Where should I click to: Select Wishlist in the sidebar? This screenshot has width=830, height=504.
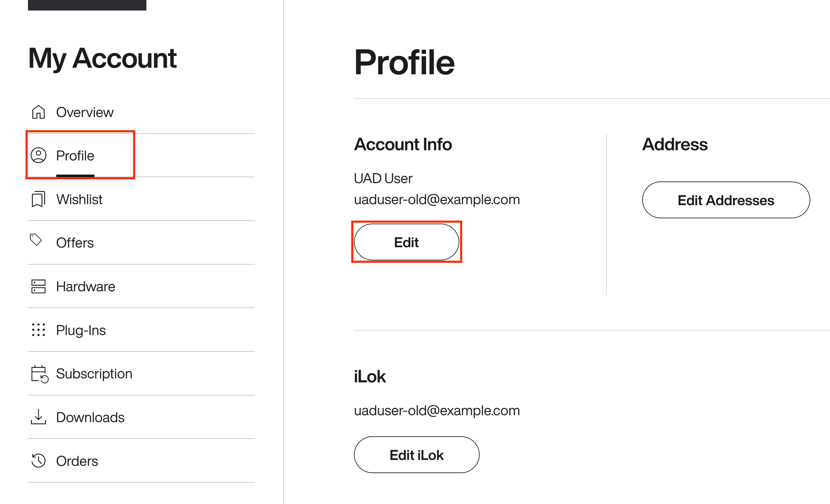click(141, 199)
